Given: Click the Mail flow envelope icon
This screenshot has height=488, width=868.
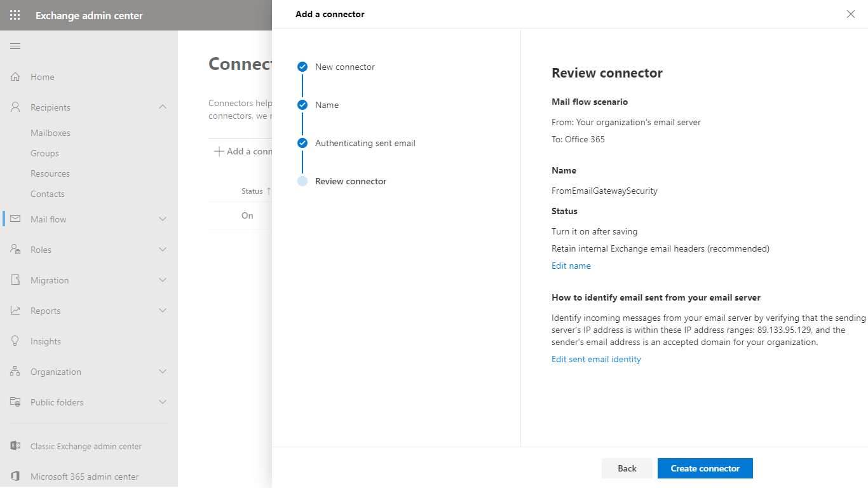Looking at the screenshot, I should point(15,219).
